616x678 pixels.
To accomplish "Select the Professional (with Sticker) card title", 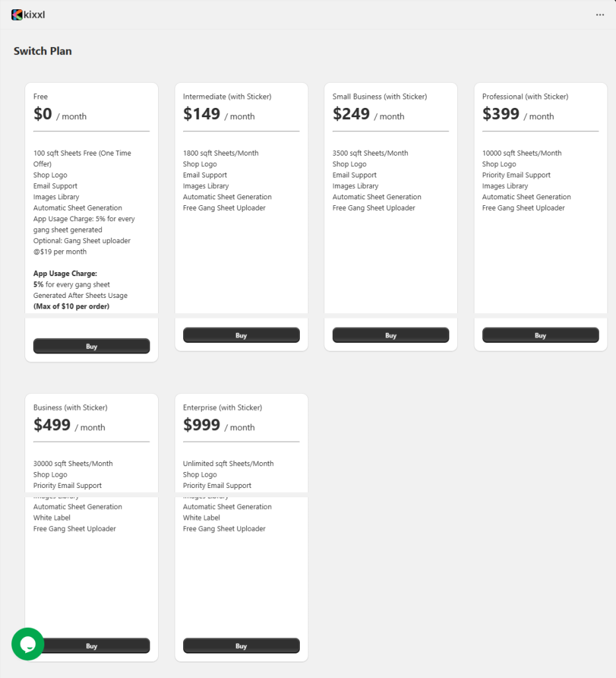I will 525,97.
